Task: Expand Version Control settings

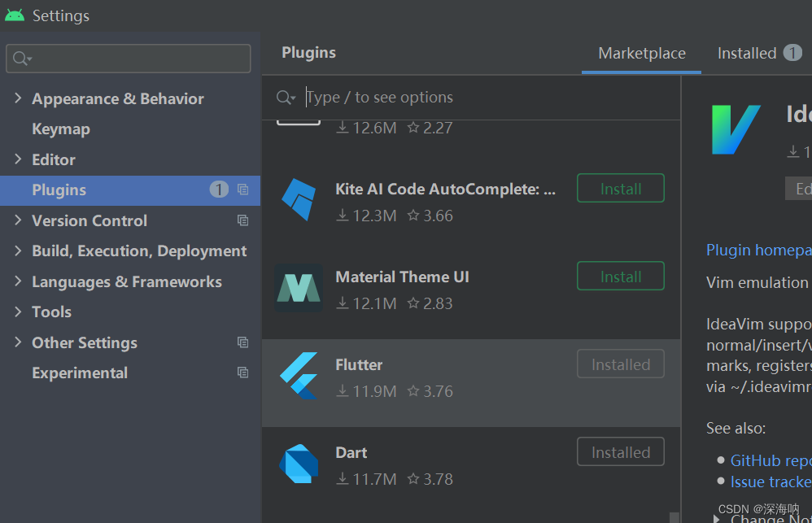Action: click(x=18, y=220)
